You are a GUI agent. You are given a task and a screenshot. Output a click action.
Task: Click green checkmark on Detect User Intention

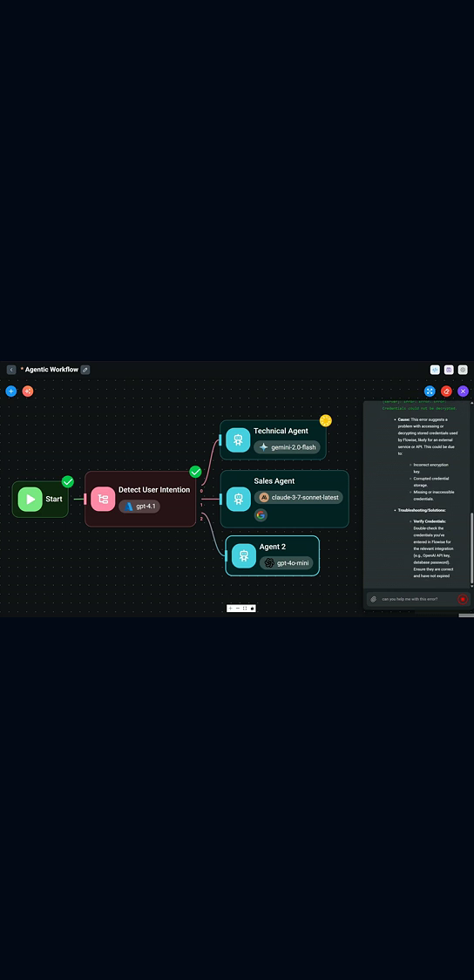tap(195, 472)
